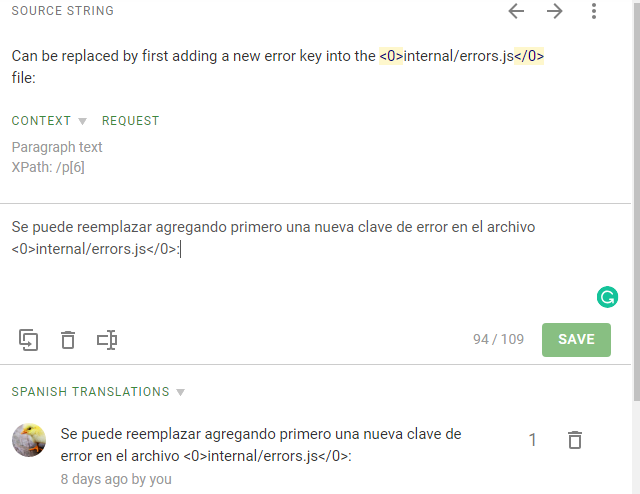Click the Context label
Image resolution: width=640 pixels, height=494 pixels.
click(x=41, y=121)
